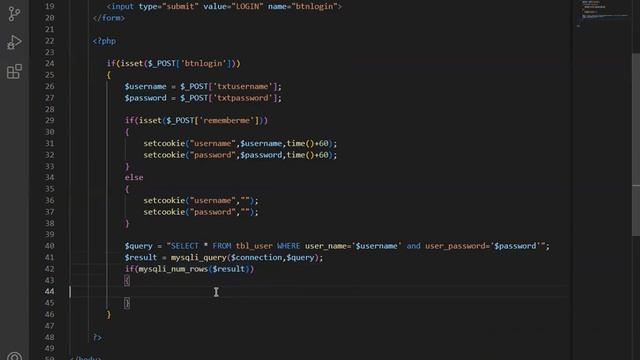Click setcookie "username" call on line 31
Viewport: 640px width, 360px height.
click(x=240, y=144)
